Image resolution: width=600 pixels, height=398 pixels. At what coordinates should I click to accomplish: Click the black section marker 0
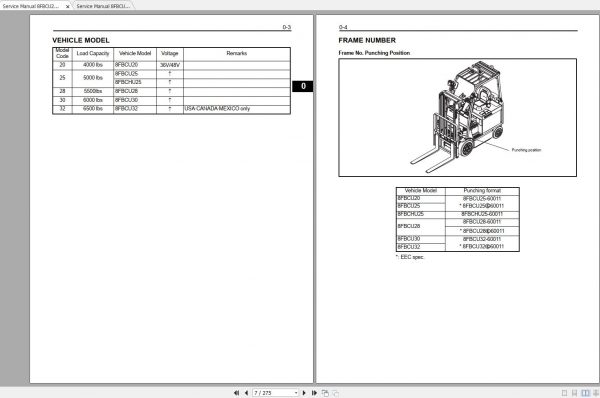click(x=303, y=86)
